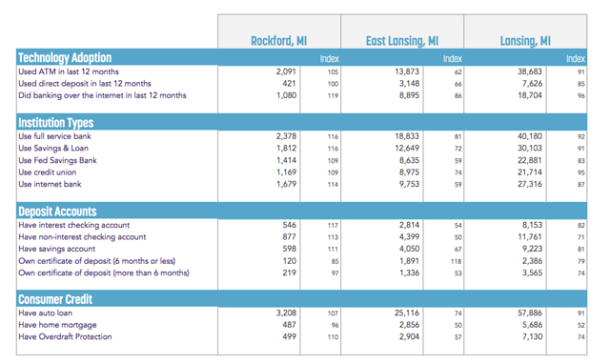The width and height of the screenshot is (610, 364).
Task: Select 'Use full service bank' row label
Action: (x=54, y=136)
